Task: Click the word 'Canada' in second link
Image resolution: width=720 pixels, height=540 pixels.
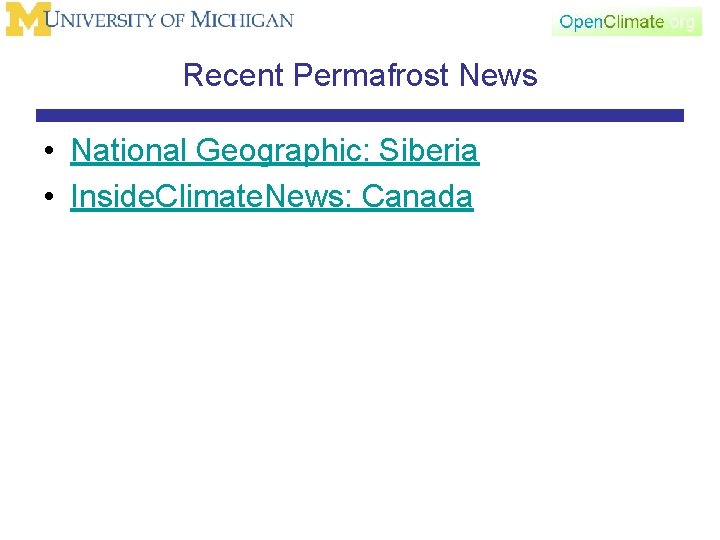Action: click(x=417, y=196)
